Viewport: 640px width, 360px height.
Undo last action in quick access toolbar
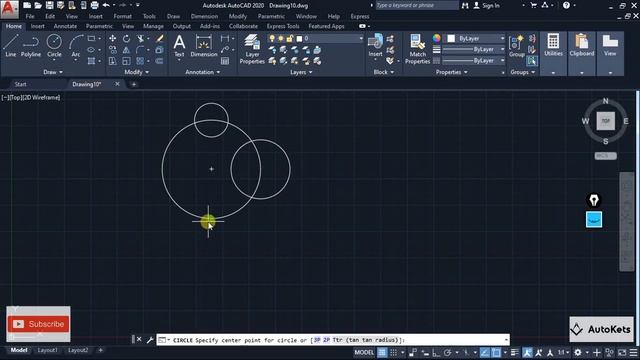pyautogui.click(x=106, y=5)
